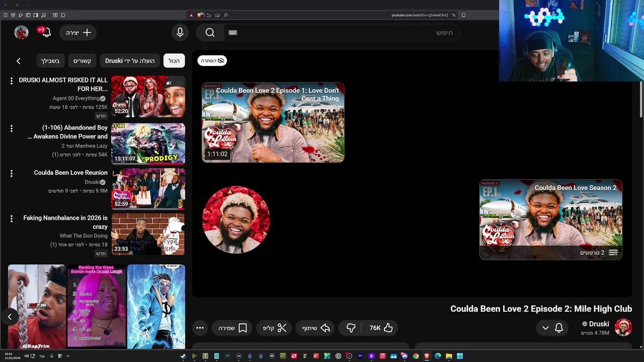Open the account avatar menu

coord(21,33)
